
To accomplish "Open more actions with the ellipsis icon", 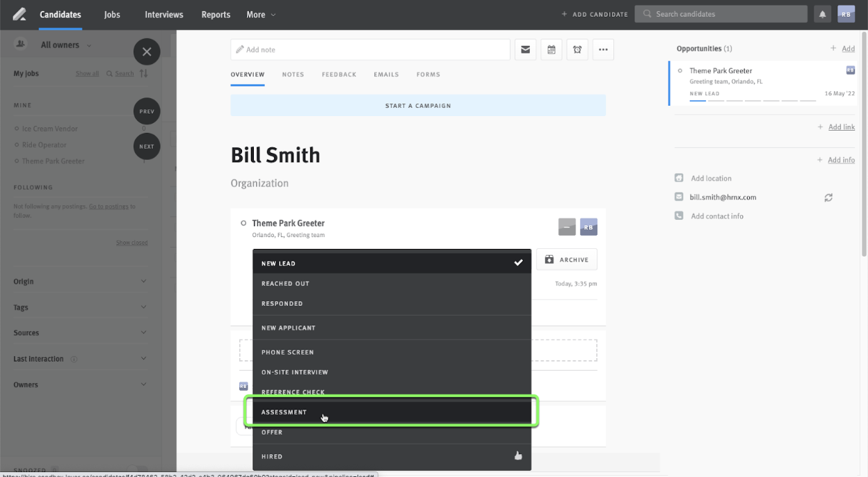I will tap(603, 49).
